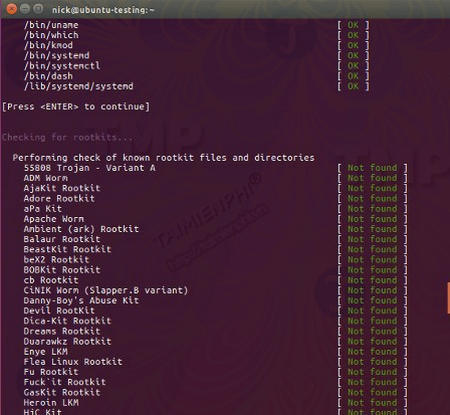This screenshot has height=415, width=450.
Task: Click the OK status beside /bin/uname
Action: point(353,25)
